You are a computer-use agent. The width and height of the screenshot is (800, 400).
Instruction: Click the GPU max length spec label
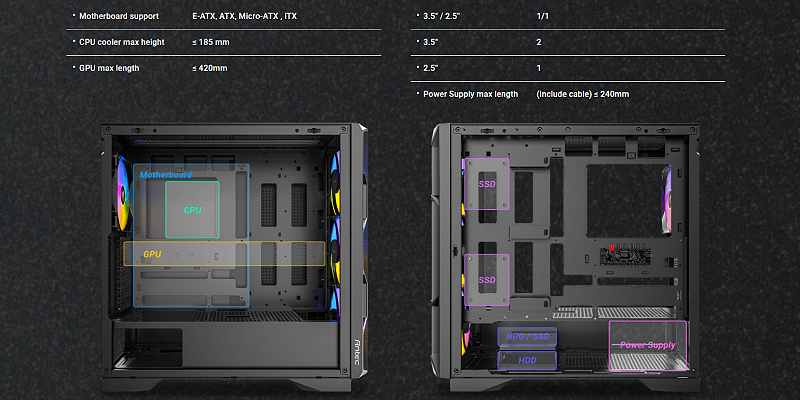pos(109,68)
